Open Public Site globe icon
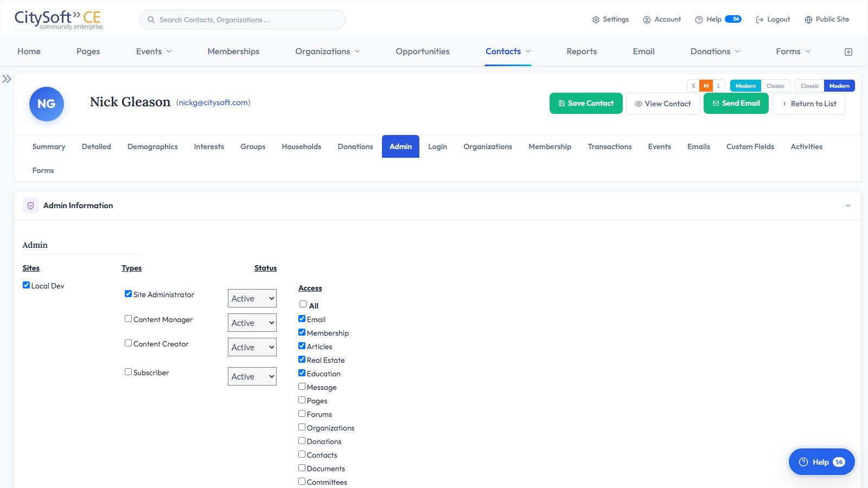Screen dimensions: 868x488 pos(808,20)
